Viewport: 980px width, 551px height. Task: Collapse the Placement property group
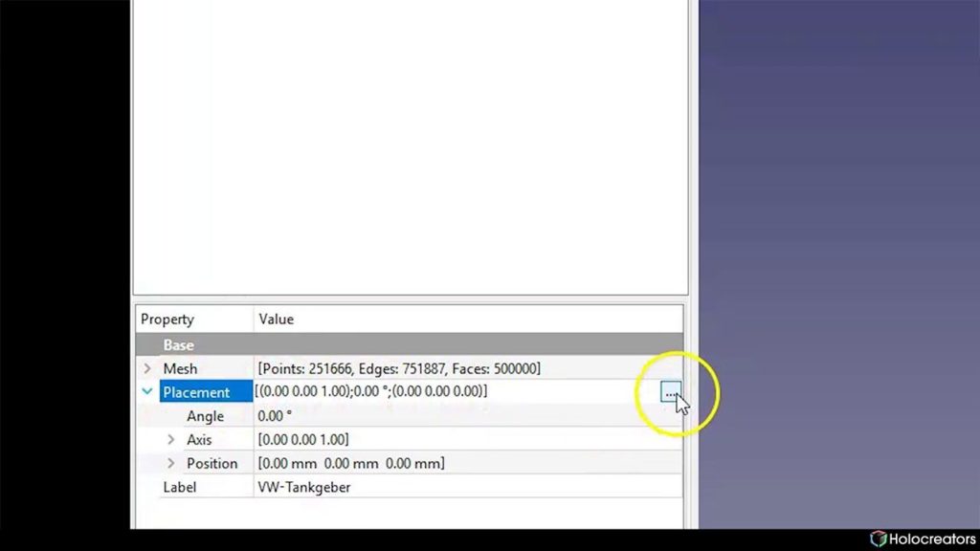pyautogui.click(x=147, y=391)
